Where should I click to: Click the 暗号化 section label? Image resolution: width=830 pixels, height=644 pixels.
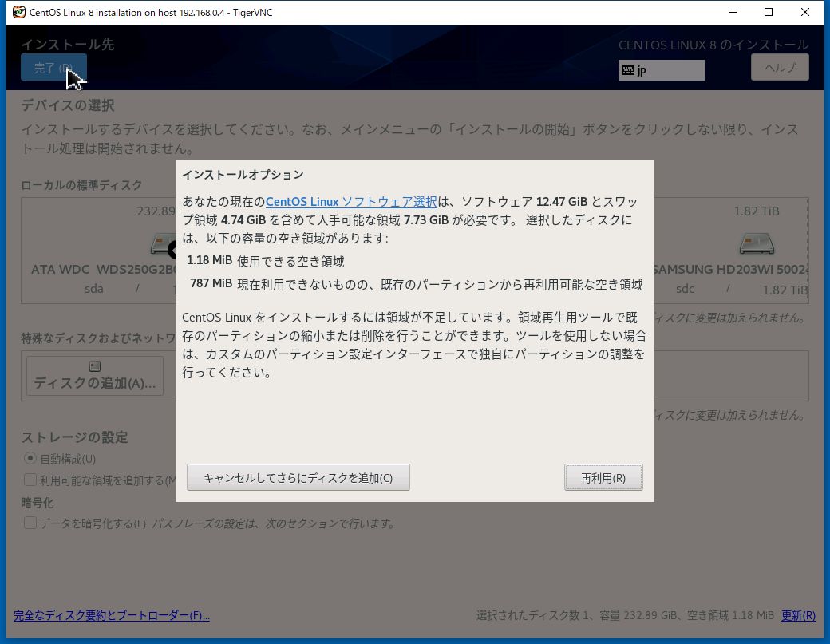[38, 503]
